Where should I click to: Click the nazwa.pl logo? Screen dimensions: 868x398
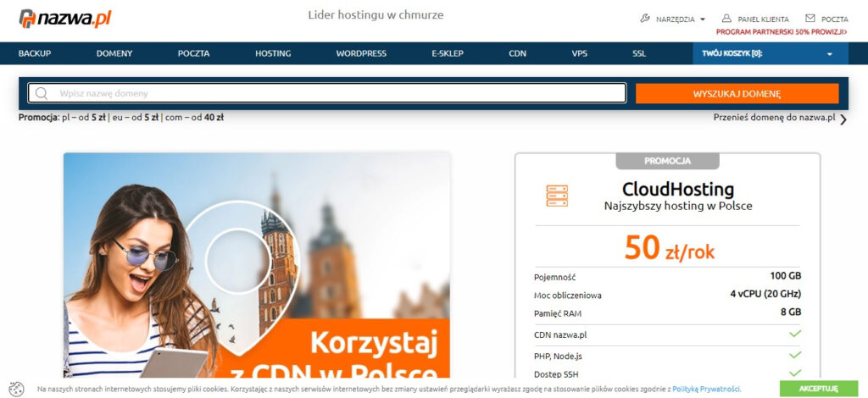(64, 19)
